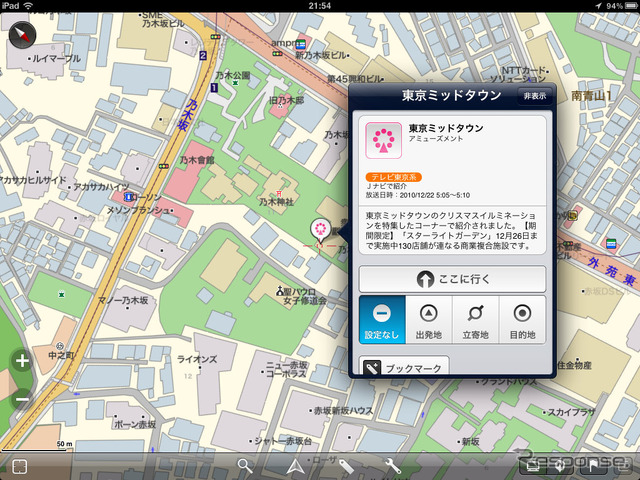Open the search magnifier in bottom toolbar
The image size is (640, 480).
tap(245, 466)
